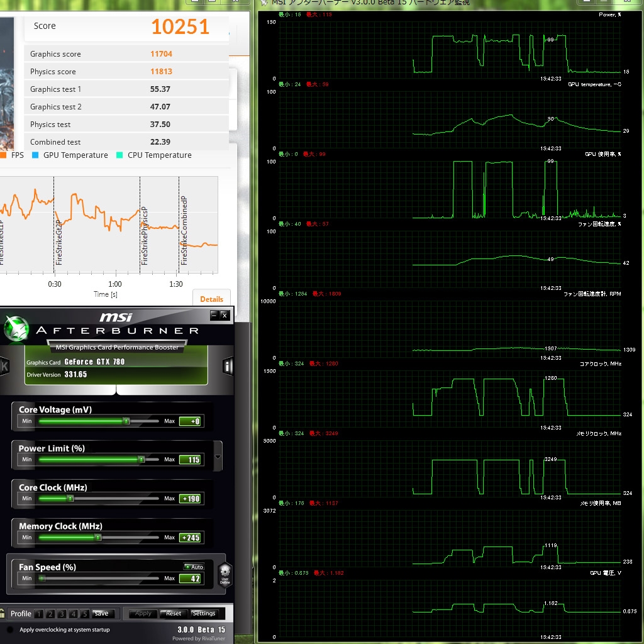Screen dimensions: 644x644
Task: Toggle the GPU Temperature legend entry
Action: 70,155
